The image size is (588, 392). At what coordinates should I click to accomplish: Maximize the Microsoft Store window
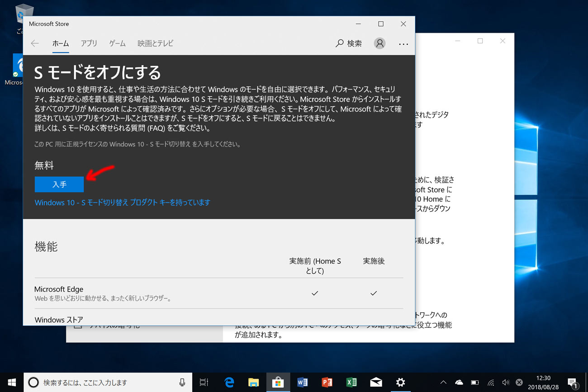click(381, 24)
